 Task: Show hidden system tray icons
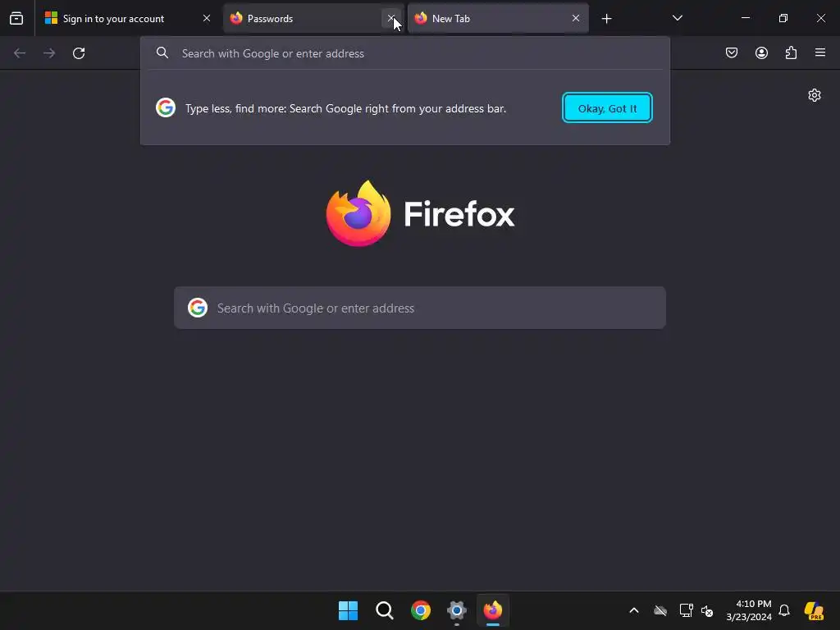[634, 610]
